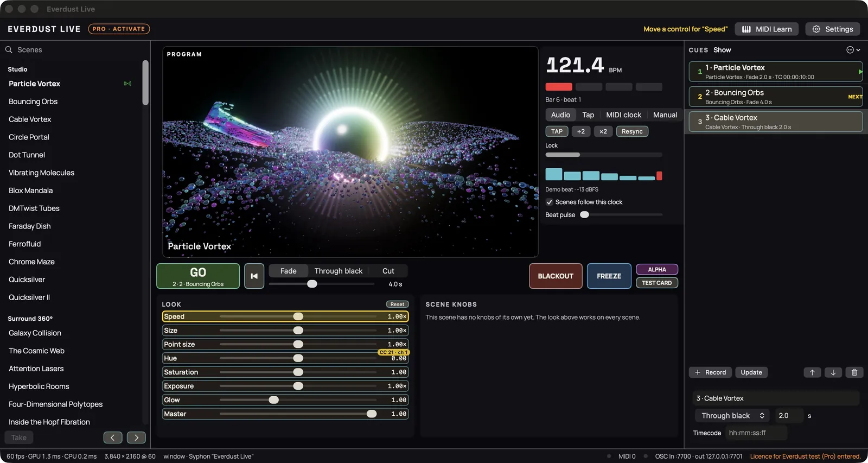Move selected cue up with arrow icon
The width and height of the screenshot is (868, 463).
pos(812,372)
